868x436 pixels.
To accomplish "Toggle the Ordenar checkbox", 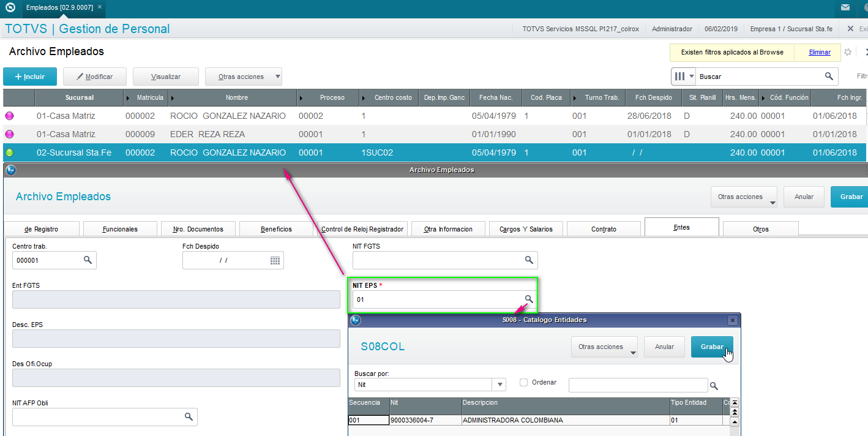I will click(523, 382).
